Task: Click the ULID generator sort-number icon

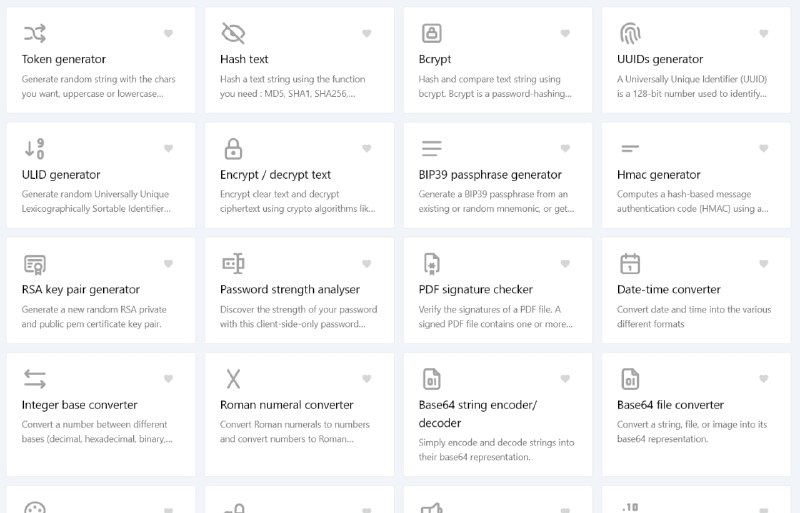Action: (x=35, y=149)
